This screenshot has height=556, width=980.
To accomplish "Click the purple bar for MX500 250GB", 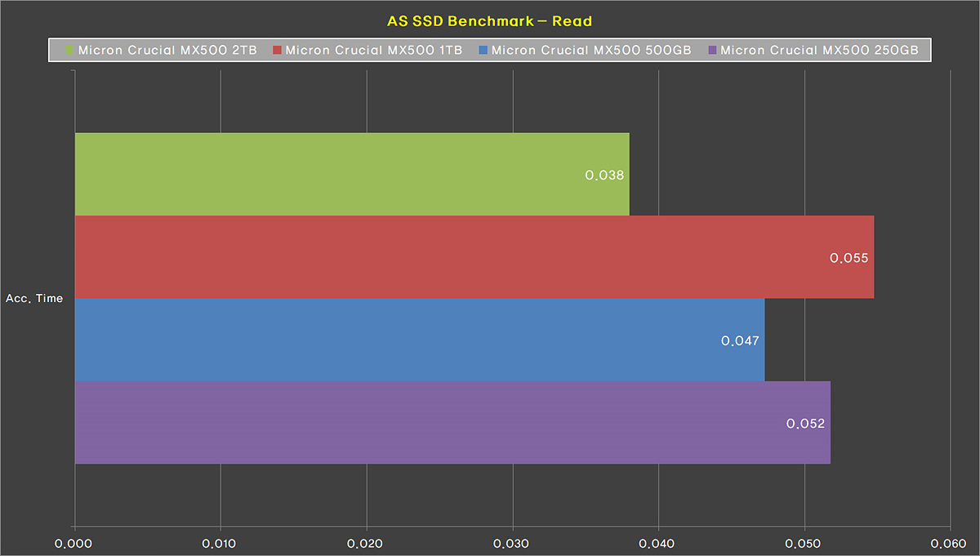I will (x=452, y=423).
